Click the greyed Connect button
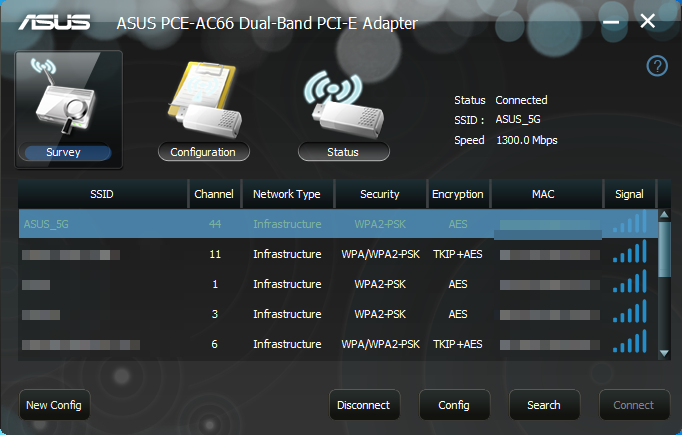Screen dimensions: 682x435 [x=634, y=405]
